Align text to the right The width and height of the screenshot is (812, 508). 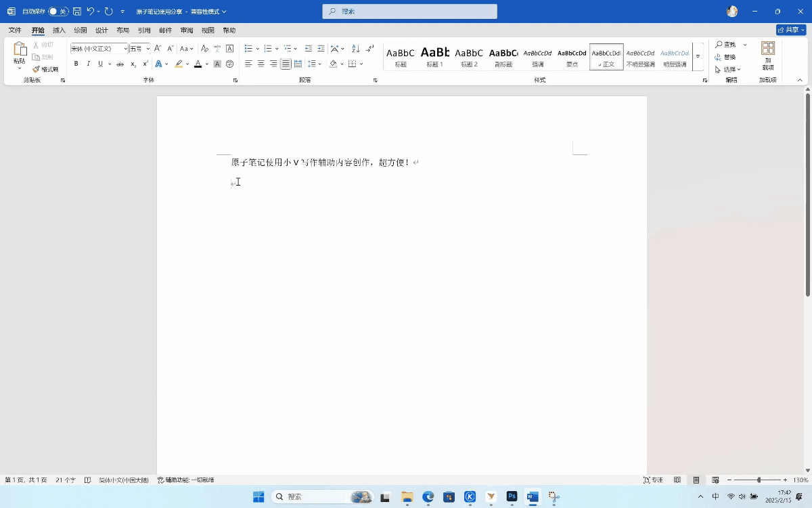click(x=273, y=64)
